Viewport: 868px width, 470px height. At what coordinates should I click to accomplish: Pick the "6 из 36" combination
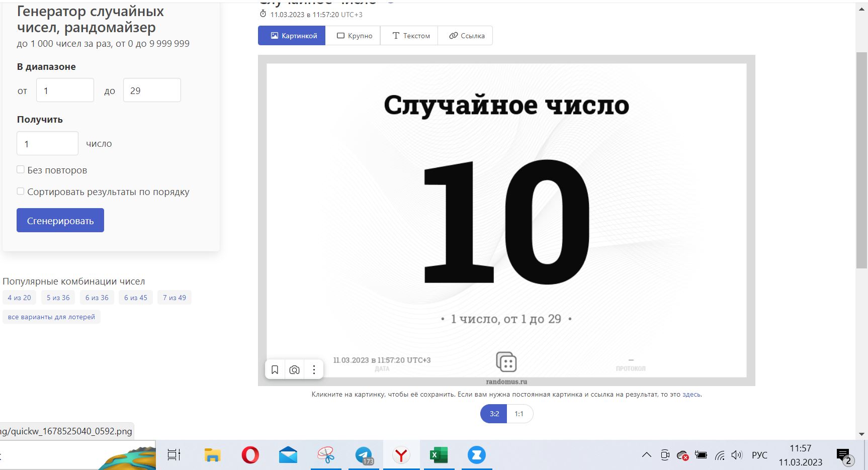pos(97,298)
